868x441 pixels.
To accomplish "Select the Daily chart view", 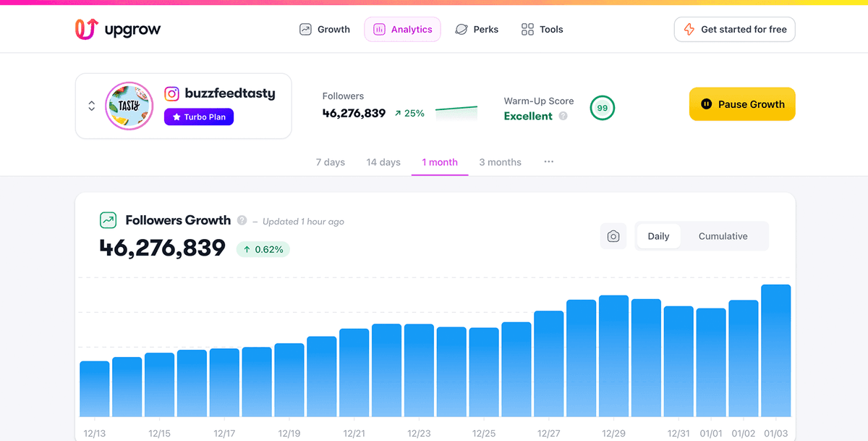I will (658, 236).
